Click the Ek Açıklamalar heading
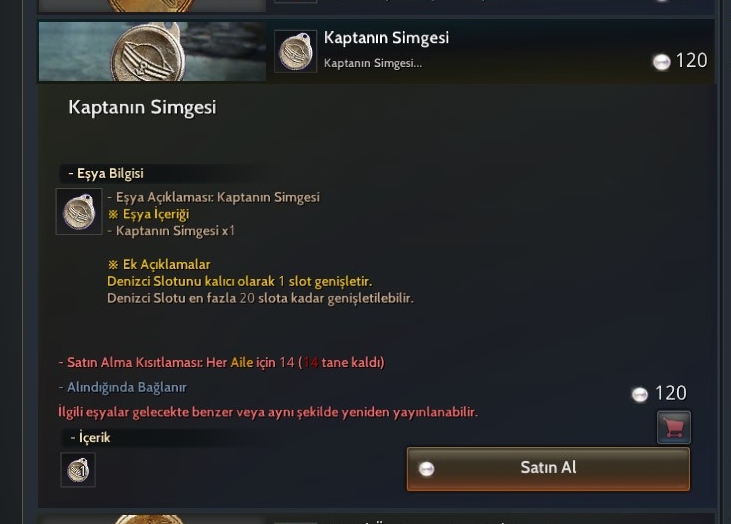 pos(159,264)
